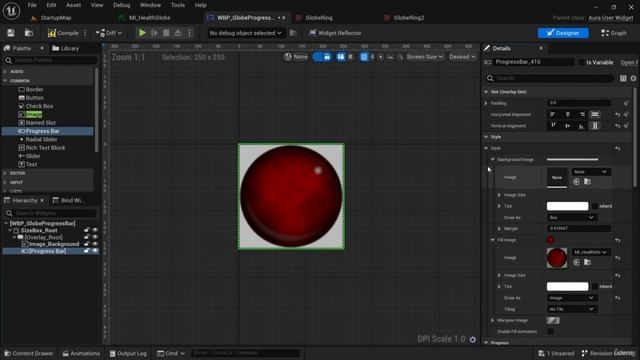This screenshot has width=640, height=360.
Task: Compile the widget blueprint
Action: click(63, 33)
